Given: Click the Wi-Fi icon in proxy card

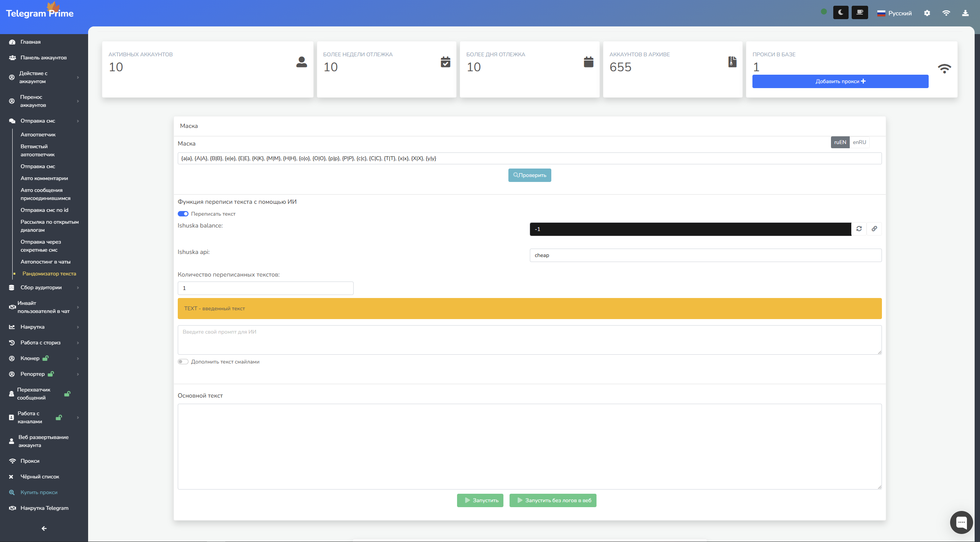Looking at the screenshot, I should point(944,69).
